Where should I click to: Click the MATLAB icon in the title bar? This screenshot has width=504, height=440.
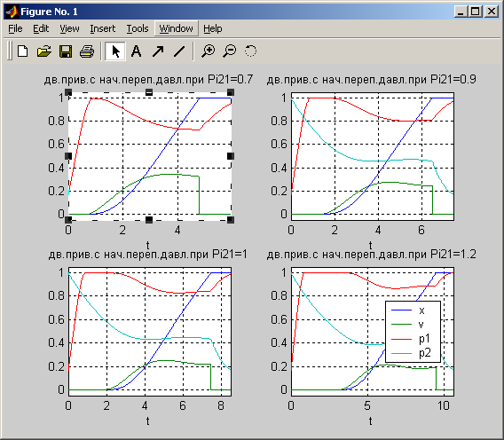pos(12,12)
